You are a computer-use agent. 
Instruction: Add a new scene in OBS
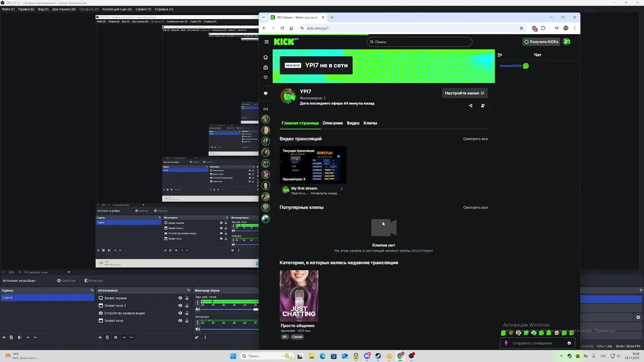(4, 337)
